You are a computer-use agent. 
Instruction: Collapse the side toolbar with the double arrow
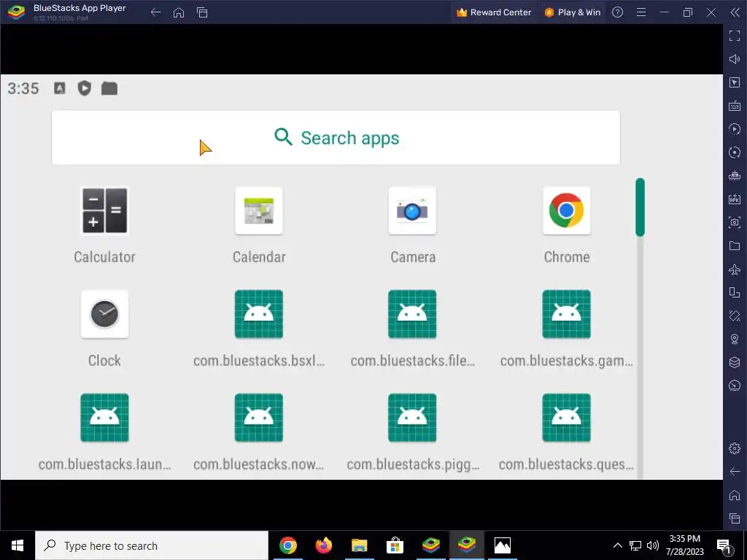(x=735, y=12)
